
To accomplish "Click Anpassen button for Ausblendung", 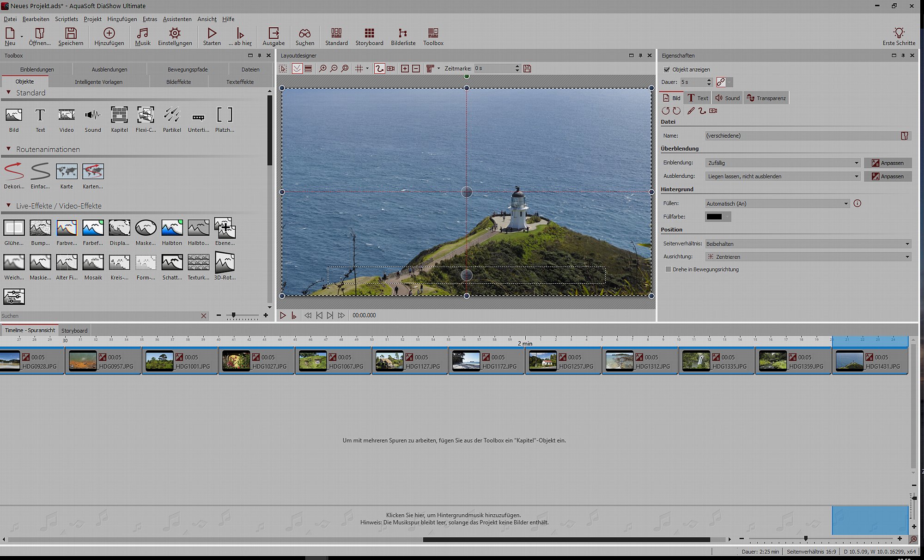I will tap(888, 176).
